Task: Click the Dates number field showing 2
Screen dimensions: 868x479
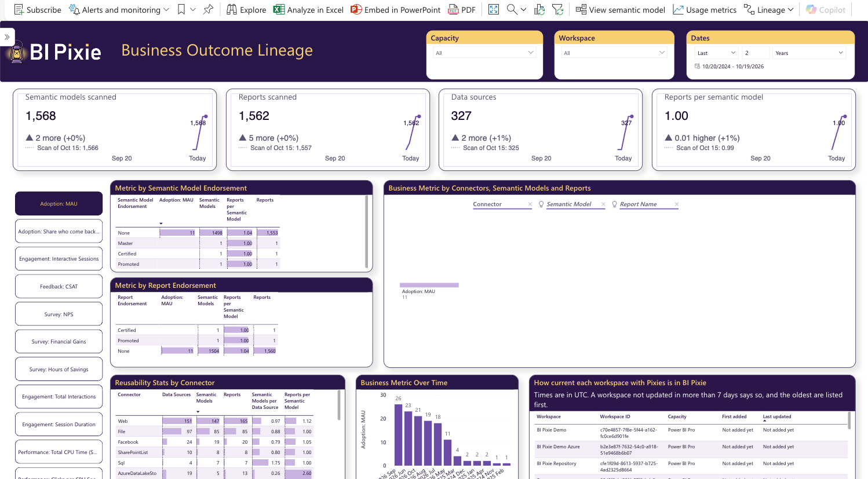Action: tap(756, 53)
